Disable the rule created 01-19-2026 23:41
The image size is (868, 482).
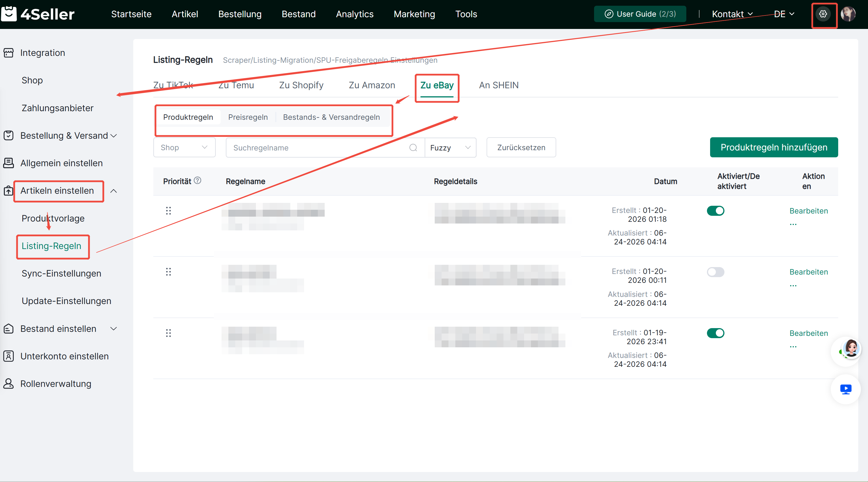point(715,333)
